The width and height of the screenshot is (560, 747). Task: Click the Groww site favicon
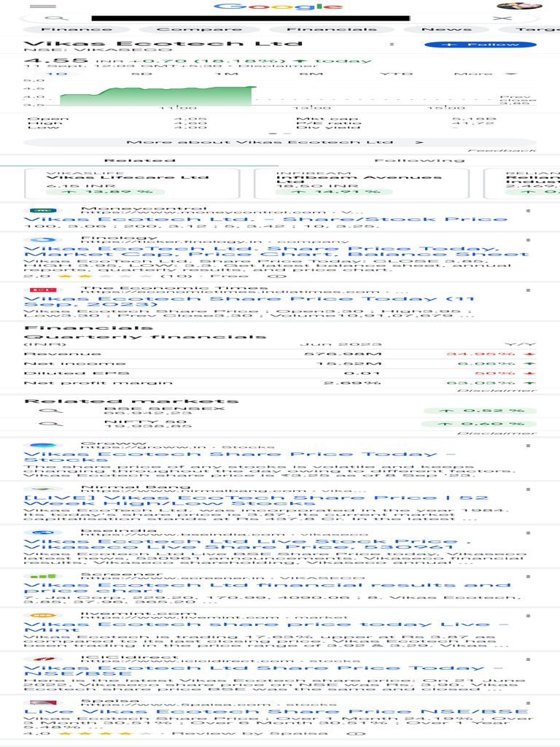[43, 445]
